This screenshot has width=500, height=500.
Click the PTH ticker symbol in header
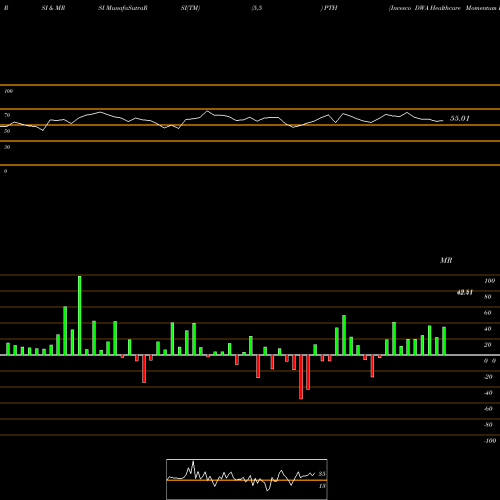(331, 8)
